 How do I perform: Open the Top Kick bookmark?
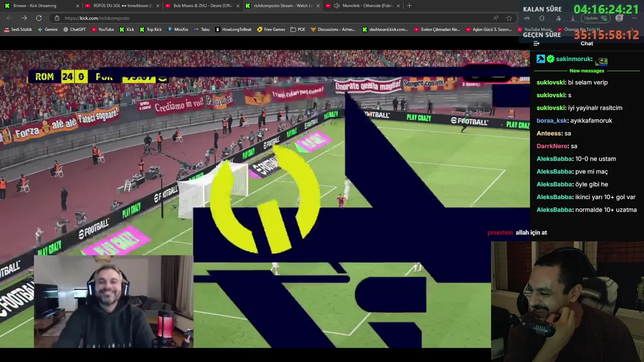(x=150, y=30)
